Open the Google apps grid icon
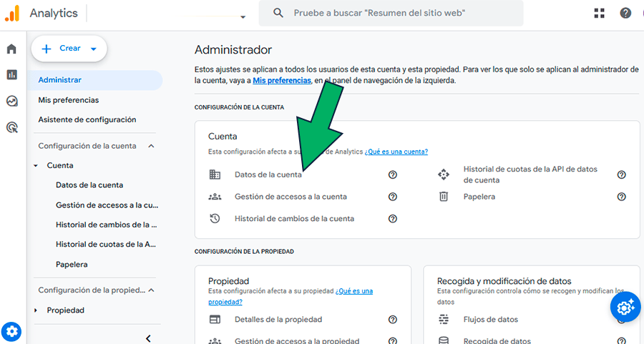 coord(599,13)
